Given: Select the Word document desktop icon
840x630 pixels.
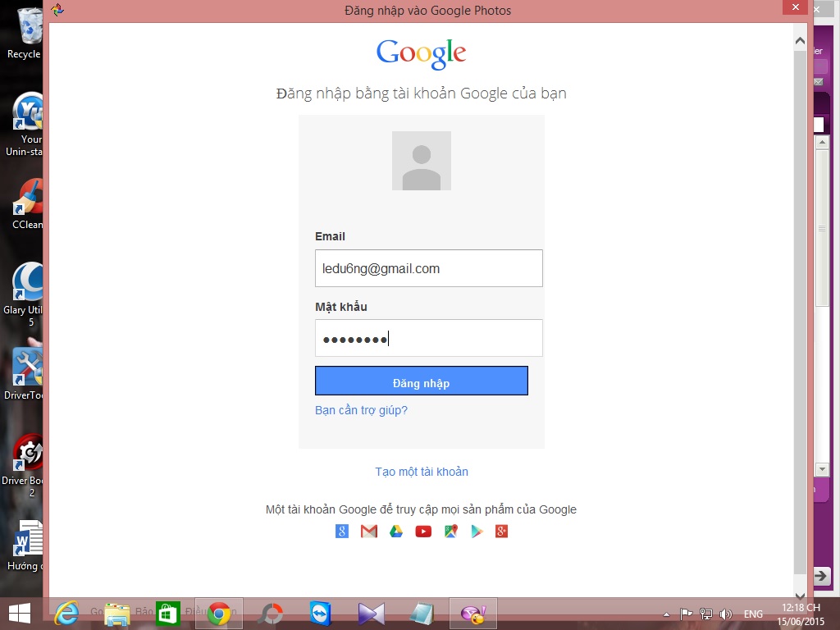Looking at the screenshot, I should (x=25, y=546).
